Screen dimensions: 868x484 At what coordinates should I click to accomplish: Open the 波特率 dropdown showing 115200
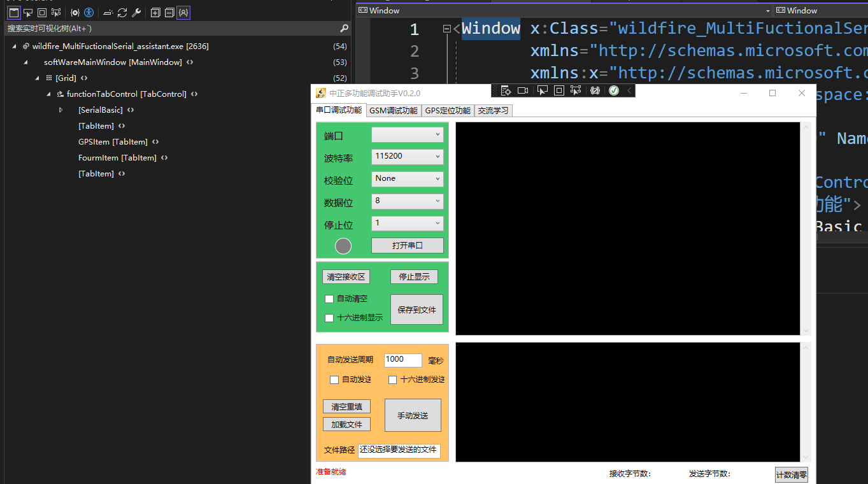(408, 157)
